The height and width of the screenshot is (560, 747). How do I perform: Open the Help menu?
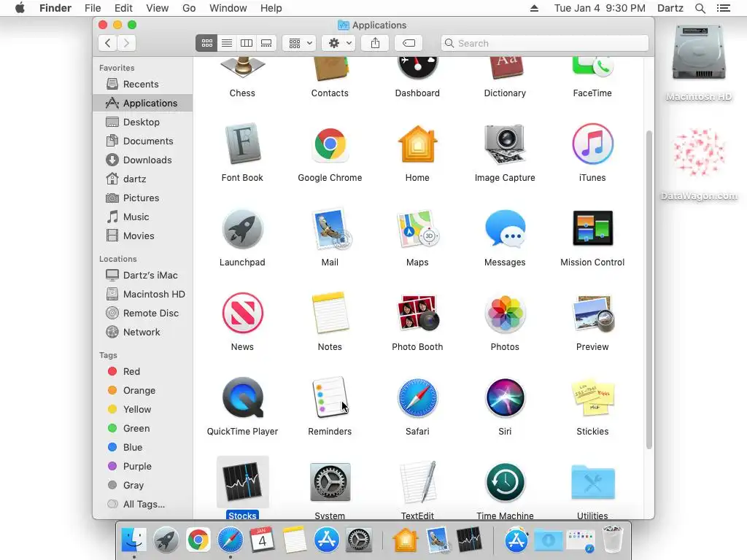tap(271, 8)
